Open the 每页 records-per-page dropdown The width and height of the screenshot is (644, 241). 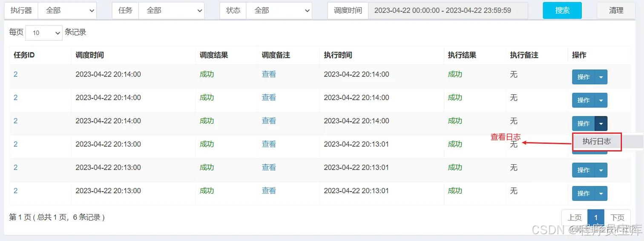(44, 32)
